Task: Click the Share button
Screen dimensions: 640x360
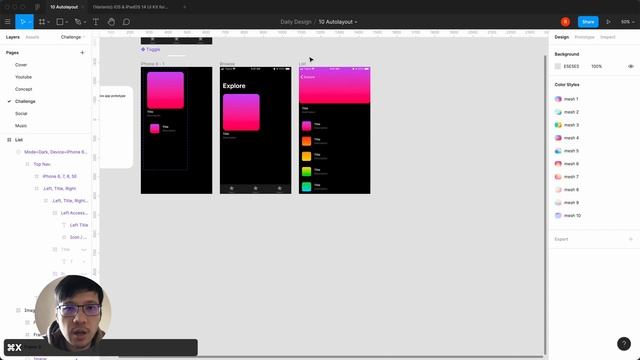Action: 588,22
